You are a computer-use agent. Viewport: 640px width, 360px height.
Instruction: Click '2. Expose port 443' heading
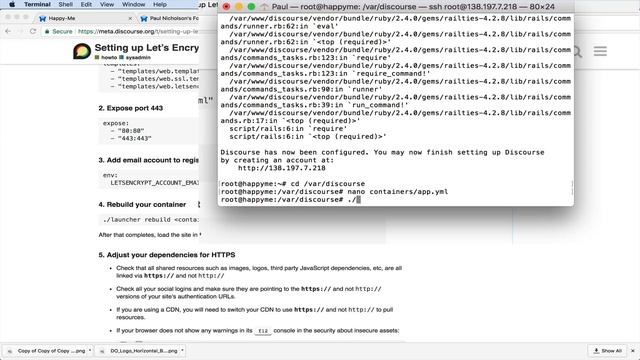pyautogui.click(x=131, y=108)
